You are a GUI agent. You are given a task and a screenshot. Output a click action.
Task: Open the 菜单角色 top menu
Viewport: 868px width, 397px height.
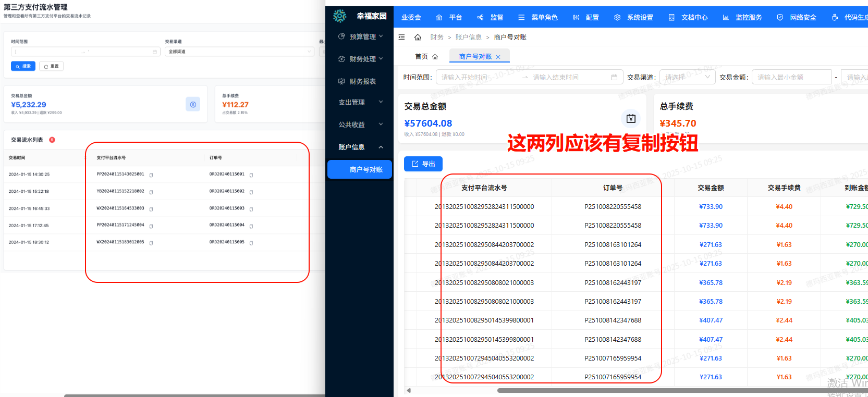point(538,17)
